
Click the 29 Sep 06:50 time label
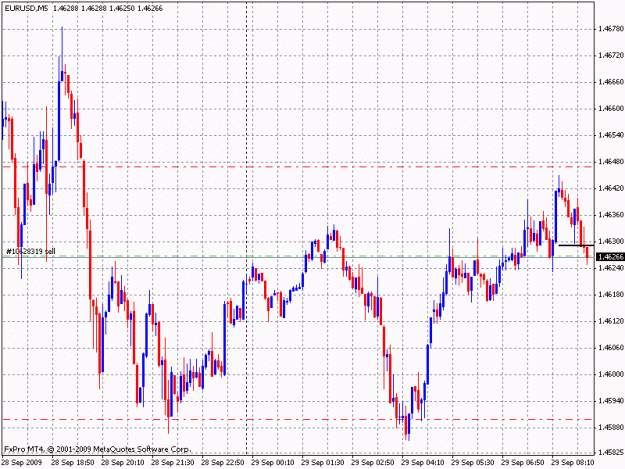click(523, 462)
